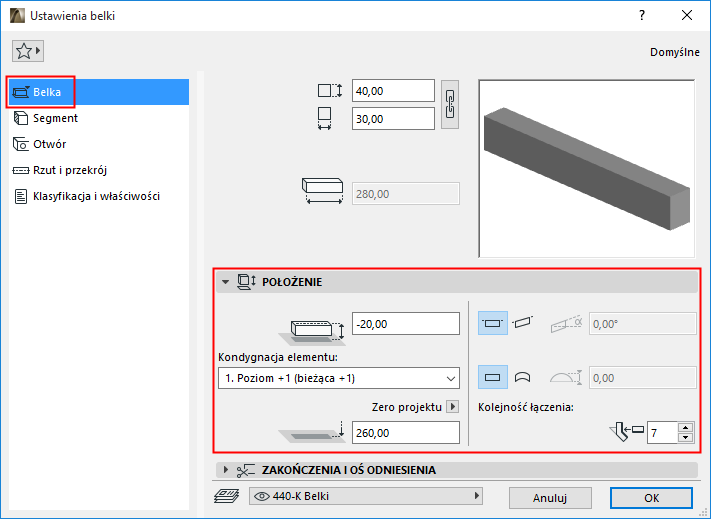Select the horizontal beam option

click(493, 324)
